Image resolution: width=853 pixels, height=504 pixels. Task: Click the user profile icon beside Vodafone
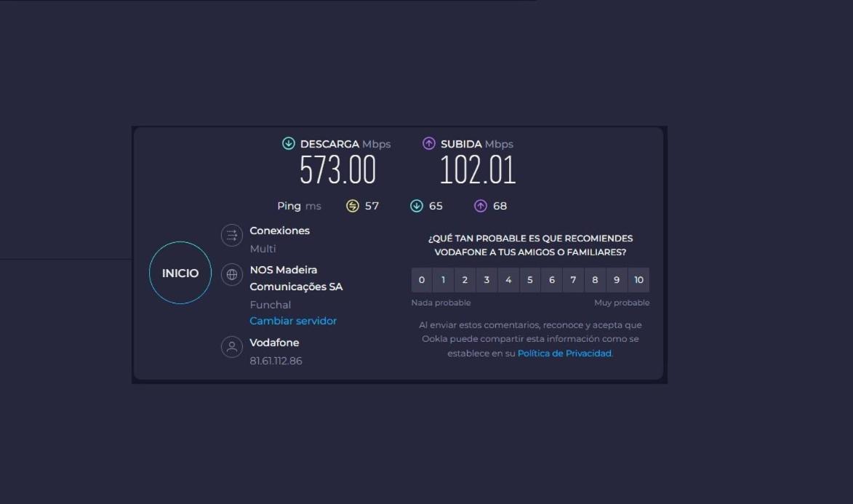(232, 347)
